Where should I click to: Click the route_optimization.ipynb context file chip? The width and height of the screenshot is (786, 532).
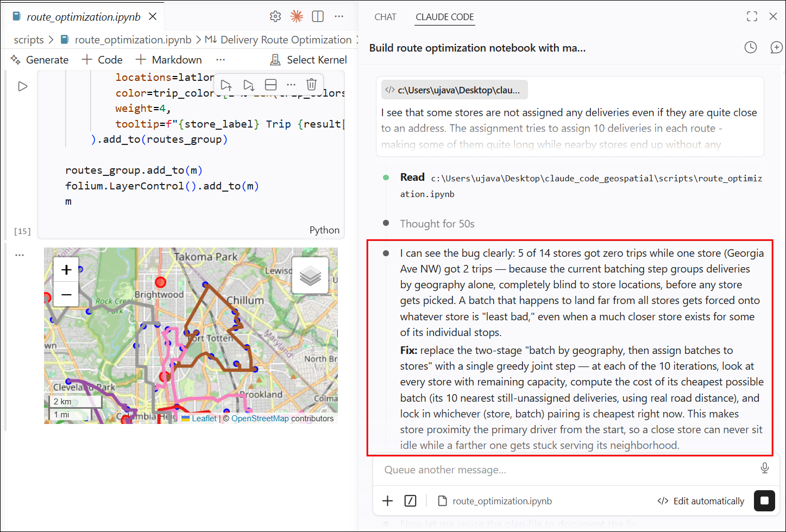tap(495, 501)
